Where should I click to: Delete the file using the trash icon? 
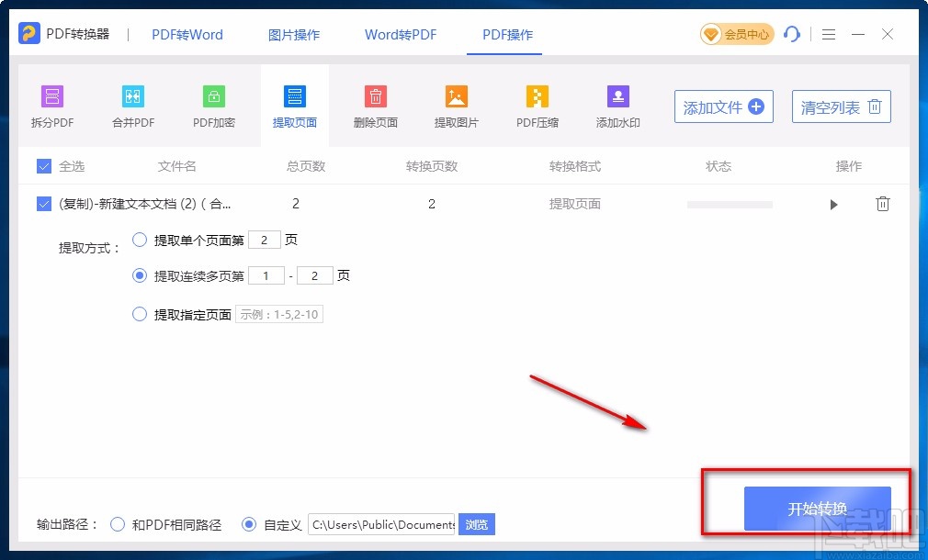point(883,204)
